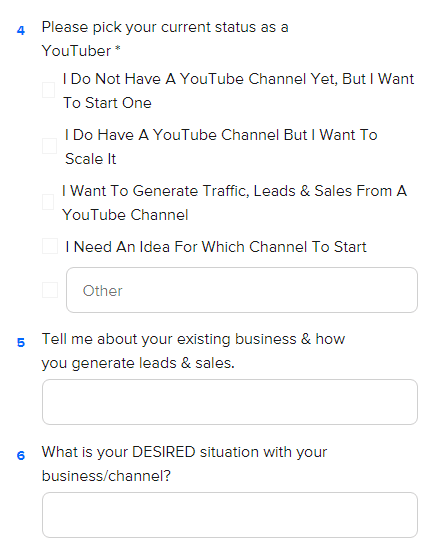Click the blue question number 4

[x=21, y=31]
